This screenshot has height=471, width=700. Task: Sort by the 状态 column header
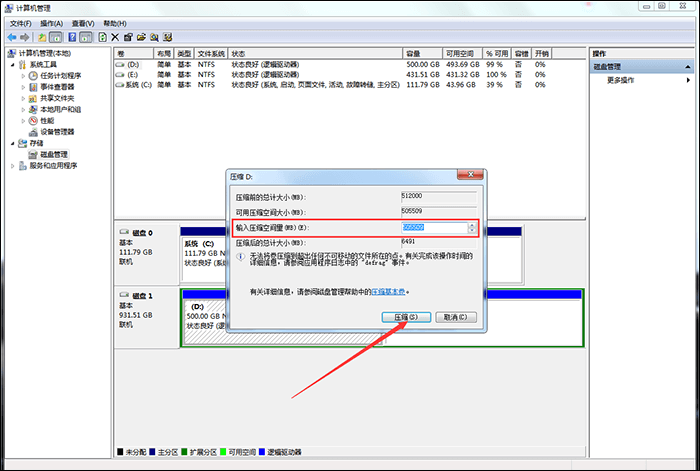[315, 54]
